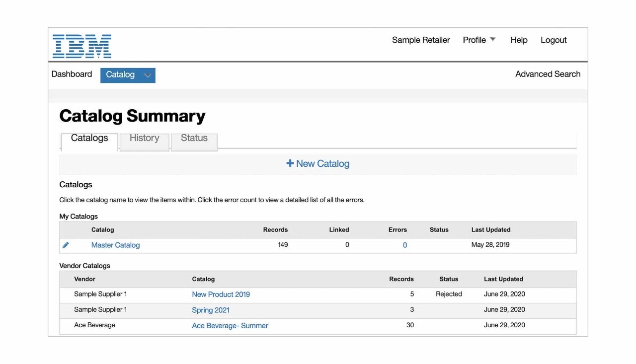Click the IBM logo
The width and height of the screenshot is (636, 364).
81,45
